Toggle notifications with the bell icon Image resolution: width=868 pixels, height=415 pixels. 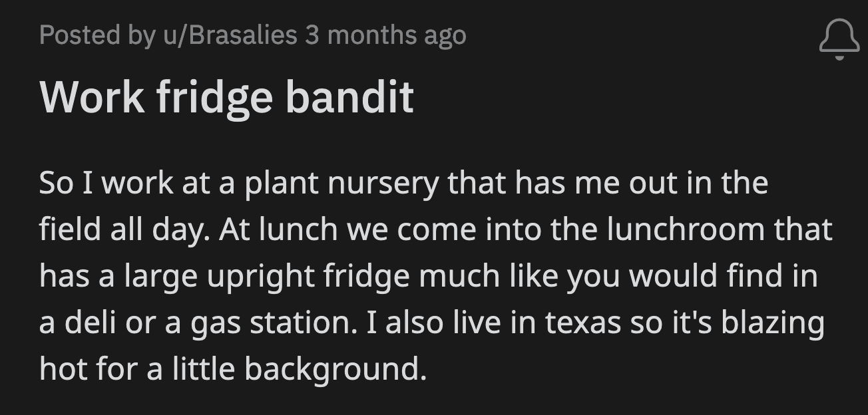(840, 38)
